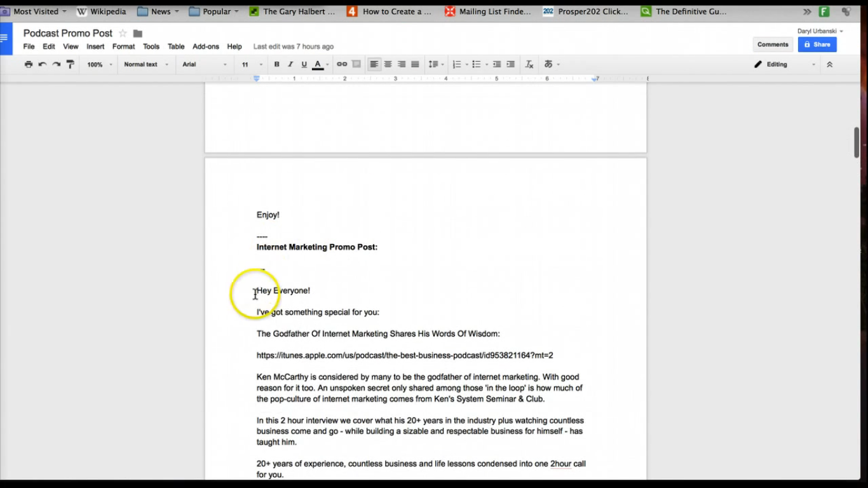Open the Daryl Urbanski account menu
The height and width of the screenshot is (488, 868).
coord(820,31)
